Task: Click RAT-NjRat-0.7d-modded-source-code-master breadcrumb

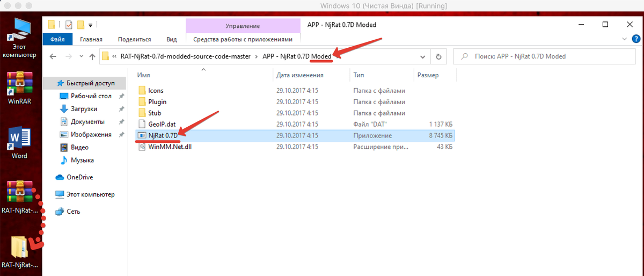Action: pyautogui.click(x=185, y=56)
